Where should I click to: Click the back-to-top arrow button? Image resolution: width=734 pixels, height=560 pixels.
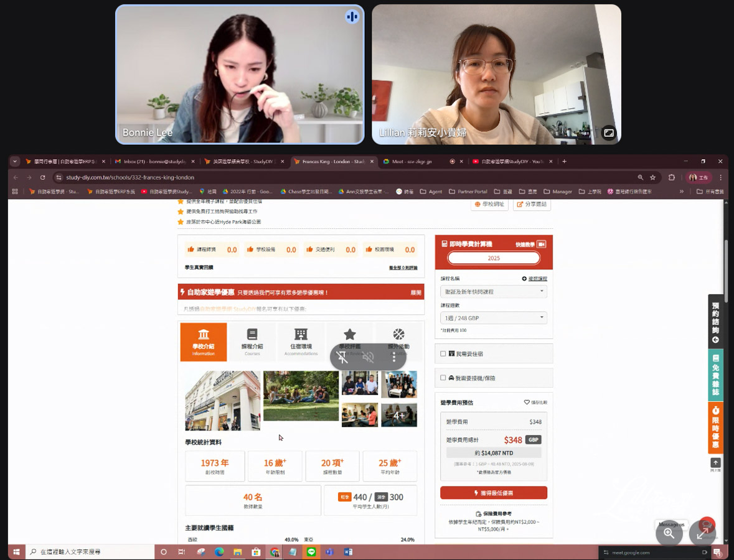point(715,462)
